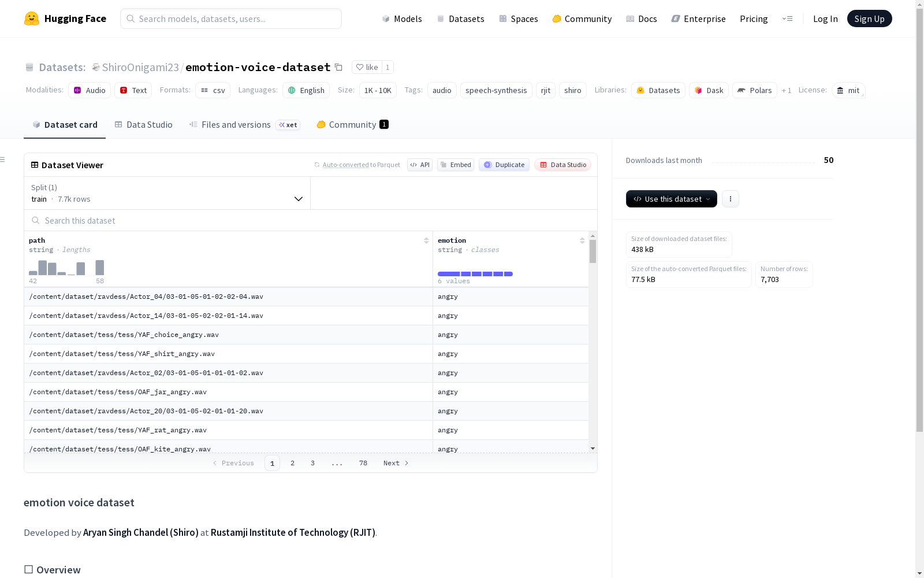Expand the train split dropdown

pos(167,193)
